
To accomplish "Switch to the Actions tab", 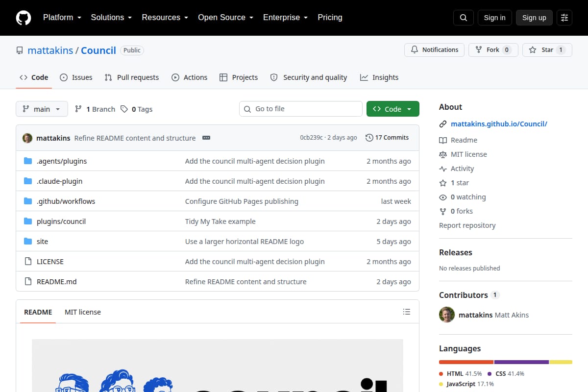I will (x=189, y=77).
